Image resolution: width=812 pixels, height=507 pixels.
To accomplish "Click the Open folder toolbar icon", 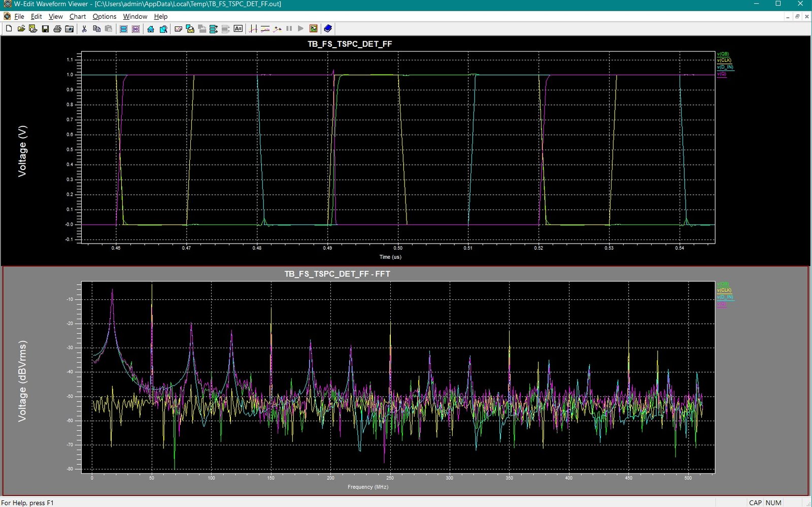I will [x=21, y=29].
